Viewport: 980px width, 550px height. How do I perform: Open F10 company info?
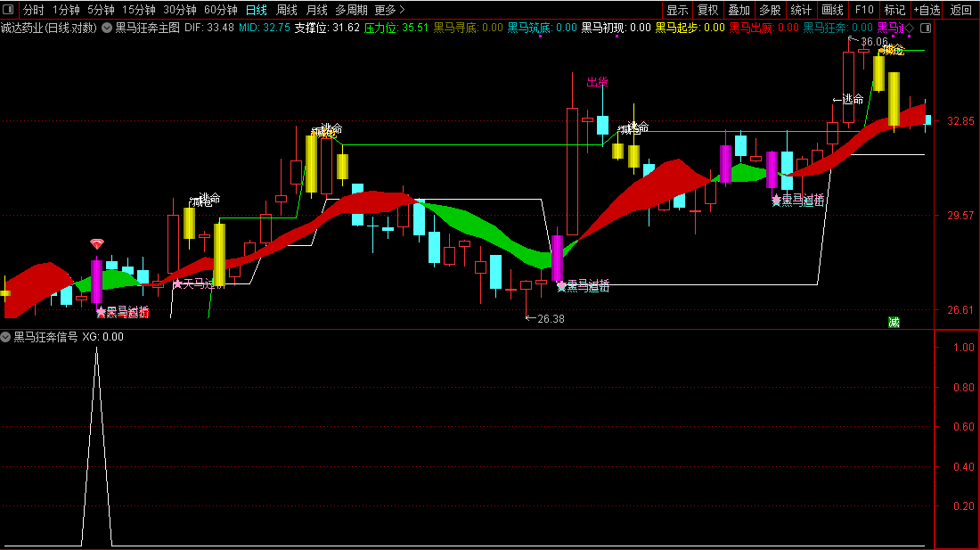click(864, 10)
